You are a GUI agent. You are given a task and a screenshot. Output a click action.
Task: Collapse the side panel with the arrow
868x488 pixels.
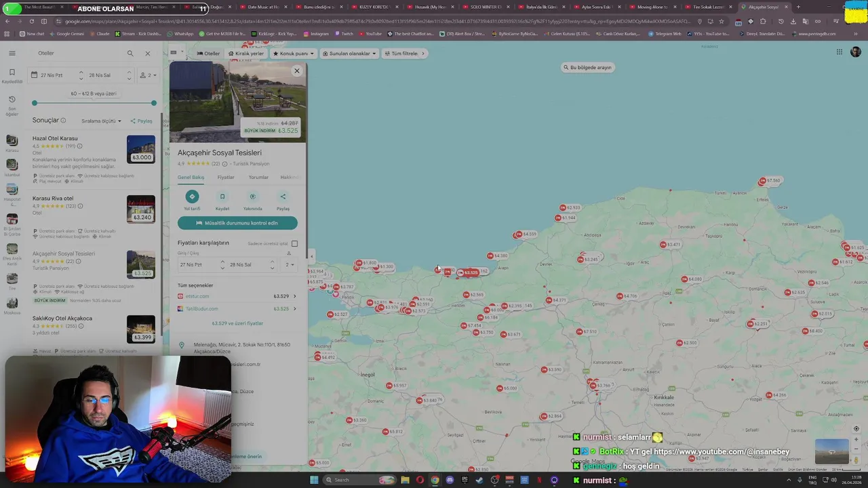coord(311,256)
